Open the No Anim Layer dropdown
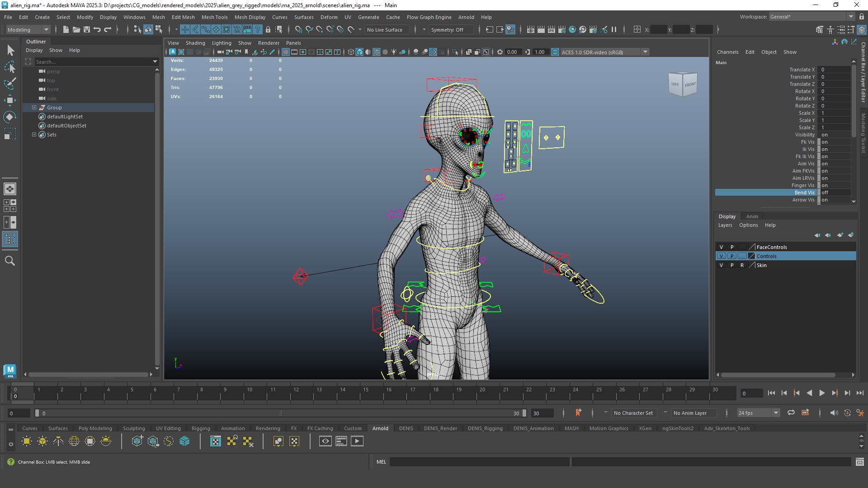868x488 pixels. (694, 413)
